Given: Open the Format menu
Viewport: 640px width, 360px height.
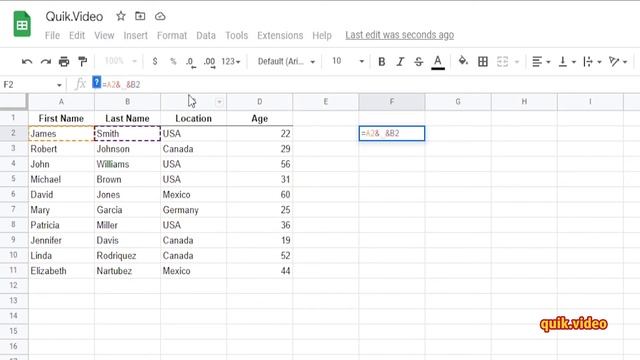Looking at the screenshot, I should point(172,36).
